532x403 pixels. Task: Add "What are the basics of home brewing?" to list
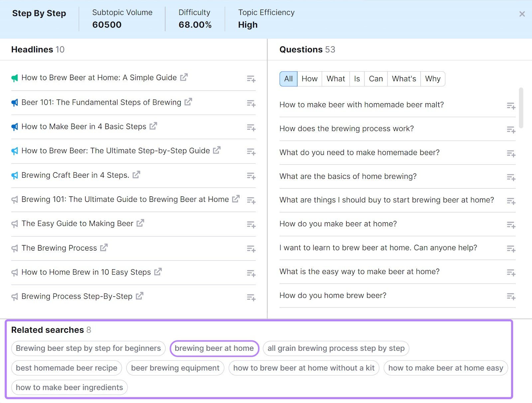pyautogui.click(x=511, y=177)
